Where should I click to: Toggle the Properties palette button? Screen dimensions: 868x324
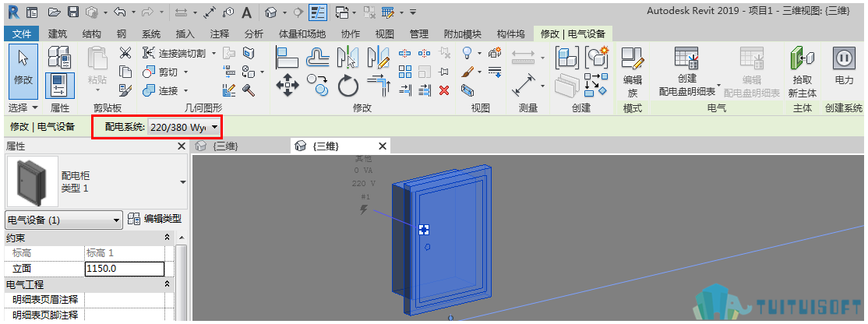click(58, 86)
